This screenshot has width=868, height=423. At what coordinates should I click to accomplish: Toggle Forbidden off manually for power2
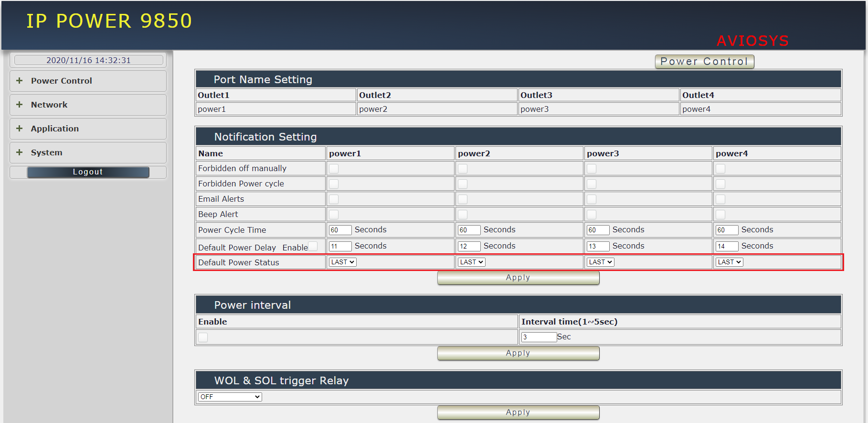463,168
